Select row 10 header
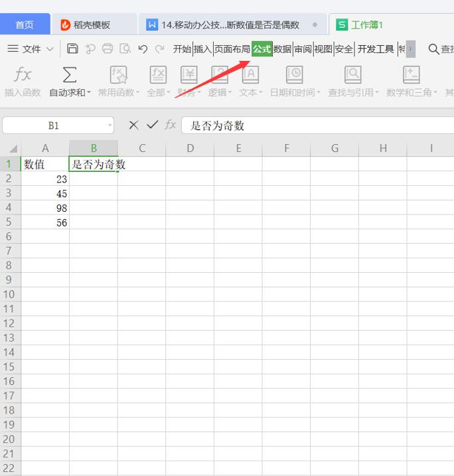 click(10, 295)
